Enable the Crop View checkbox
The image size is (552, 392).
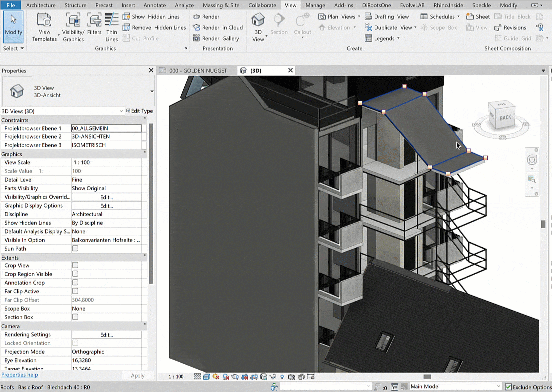(x=75, y=265)
